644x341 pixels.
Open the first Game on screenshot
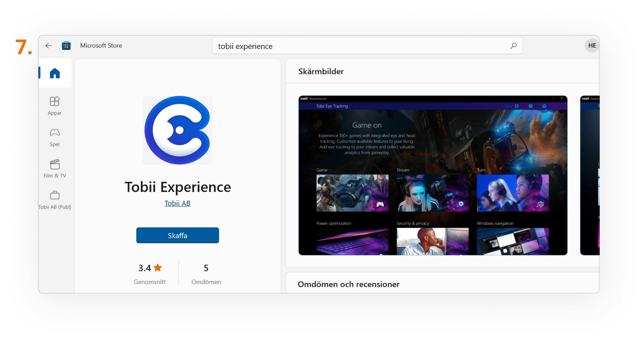pyautogui.click(x=433, y=175)
